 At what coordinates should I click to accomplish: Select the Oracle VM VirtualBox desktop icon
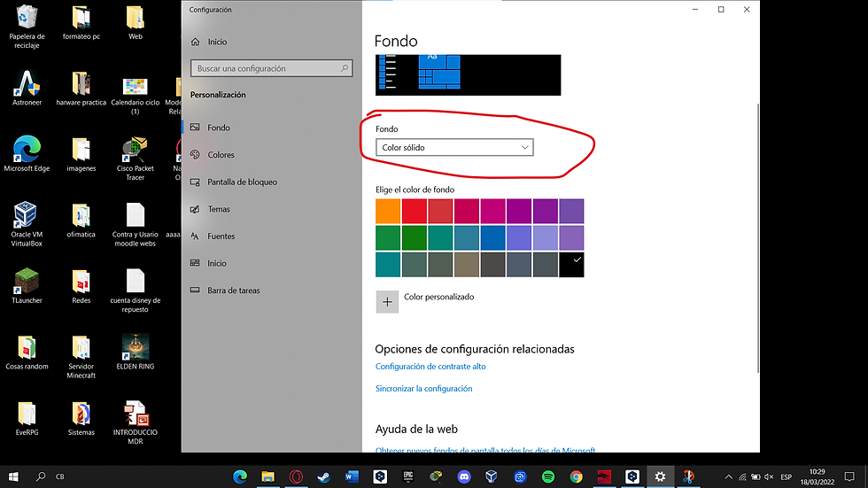[27, 224]
